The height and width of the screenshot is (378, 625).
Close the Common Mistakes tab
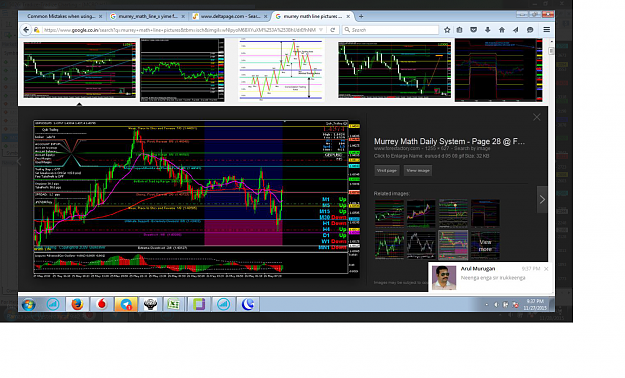100,16
